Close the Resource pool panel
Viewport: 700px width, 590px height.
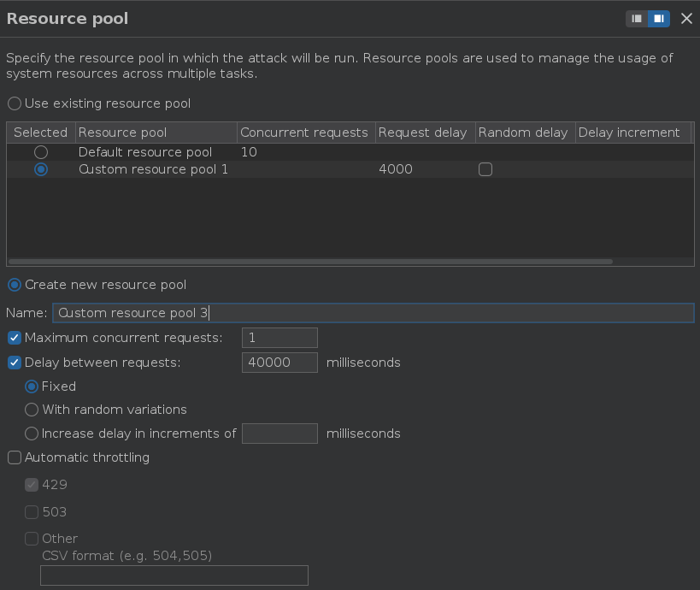pos(686,19)
